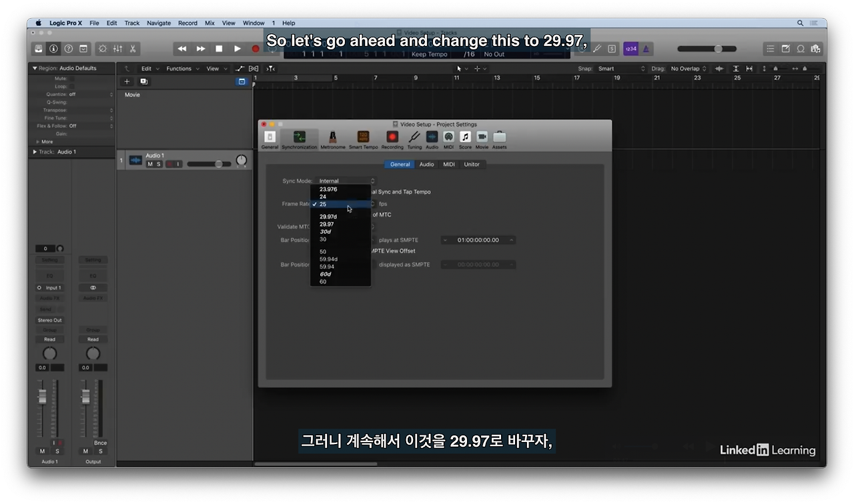Screen dimensions: 854x504
Task: Open the View menu in Tracks area
Action: pos(216,69)
